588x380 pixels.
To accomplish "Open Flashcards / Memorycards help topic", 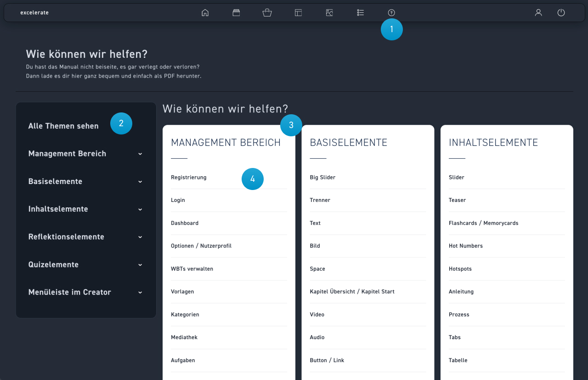I will click(483, 223).
